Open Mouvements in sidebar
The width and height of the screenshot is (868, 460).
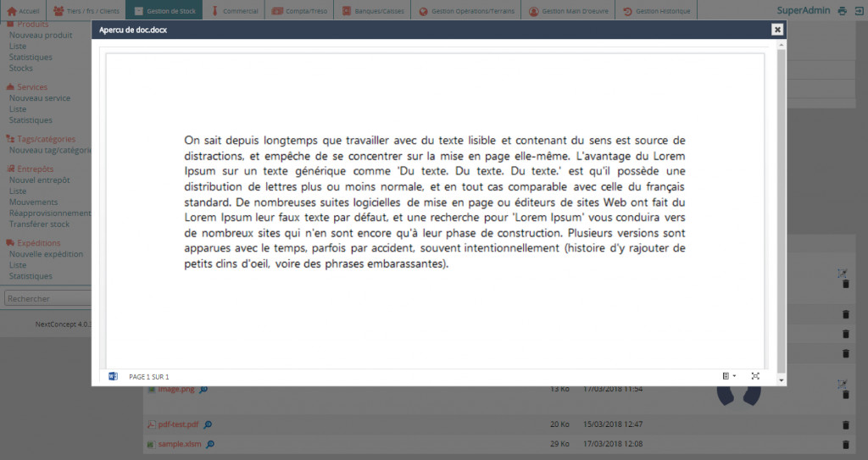[x=33, y=202]
